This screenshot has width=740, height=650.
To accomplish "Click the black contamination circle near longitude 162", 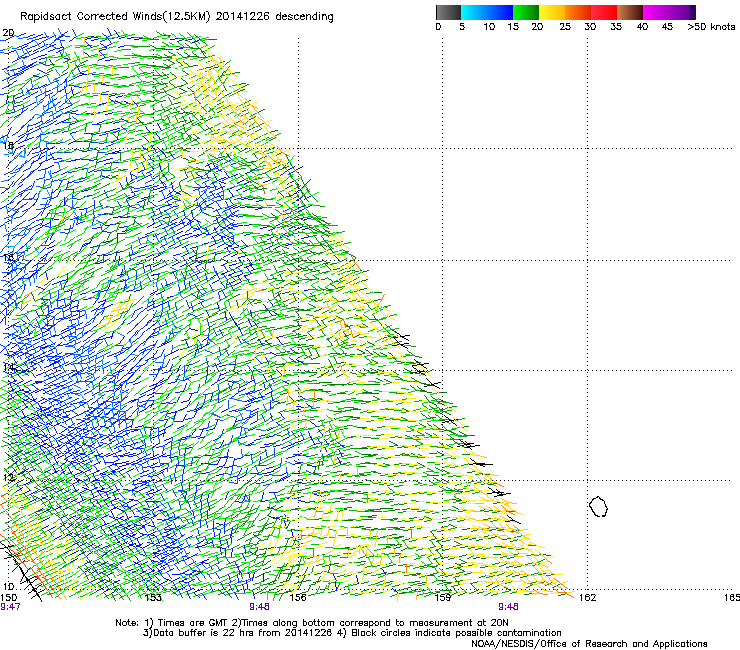I will pyautogui.click(x=598, y=506).
